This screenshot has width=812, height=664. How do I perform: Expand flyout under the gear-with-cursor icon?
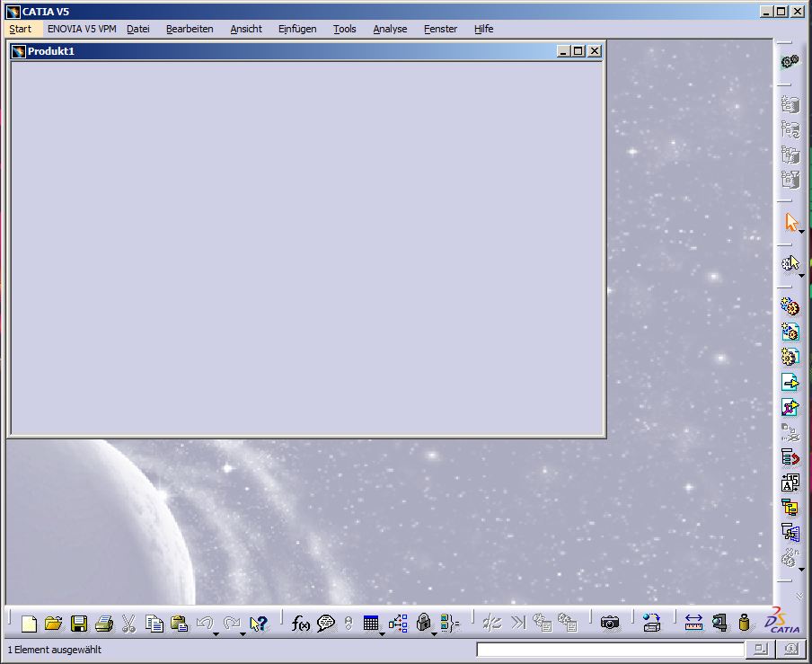tap(801, 276)
